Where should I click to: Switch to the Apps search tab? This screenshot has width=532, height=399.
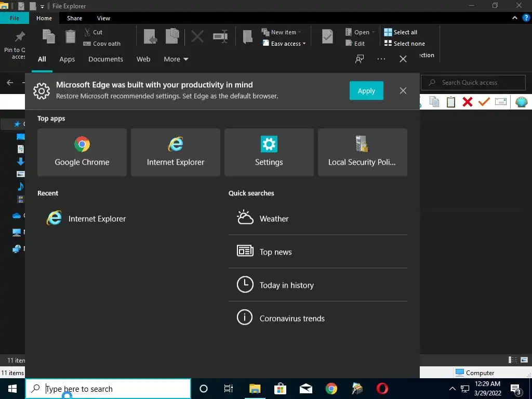(67, 59)
